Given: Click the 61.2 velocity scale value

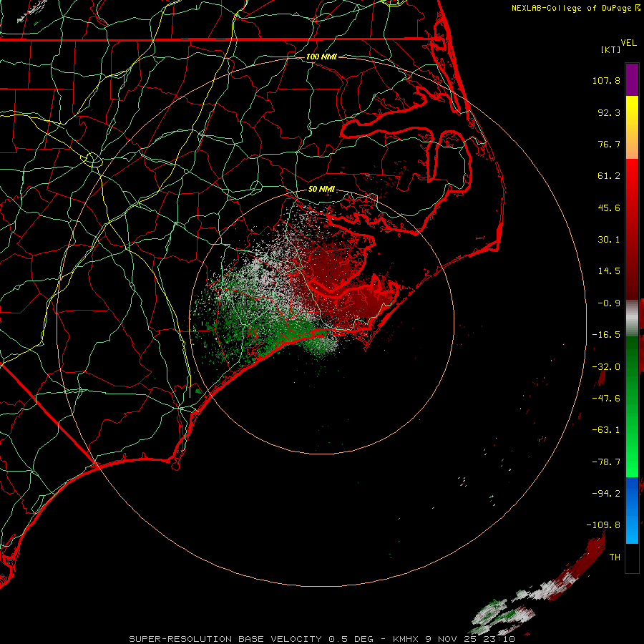Looking at the screenshot, I should [x=609, y=176].
